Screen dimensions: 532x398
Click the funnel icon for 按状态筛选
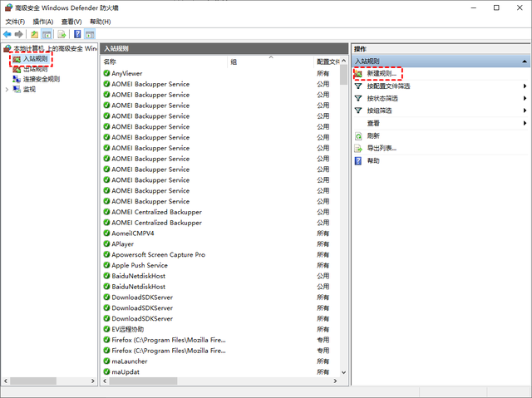pos(358,98)
